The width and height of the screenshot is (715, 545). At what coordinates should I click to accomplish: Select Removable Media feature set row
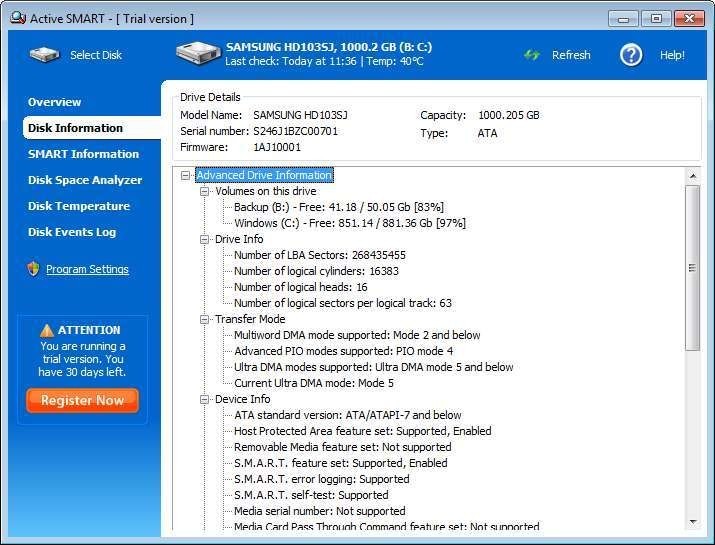point(342,447)
